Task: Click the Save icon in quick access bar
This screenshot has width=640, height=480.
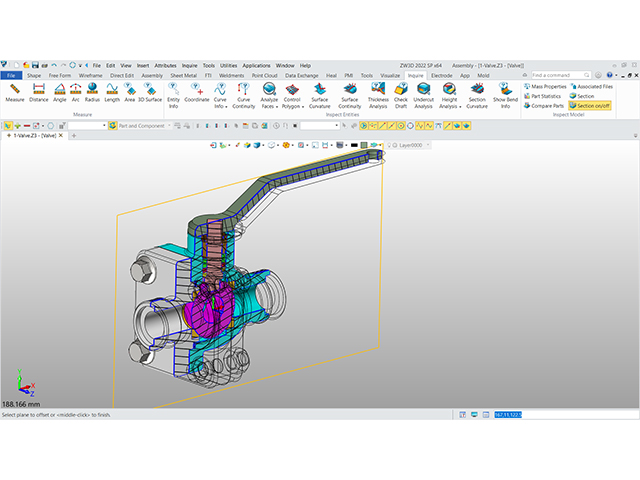Action: point(35,65)
